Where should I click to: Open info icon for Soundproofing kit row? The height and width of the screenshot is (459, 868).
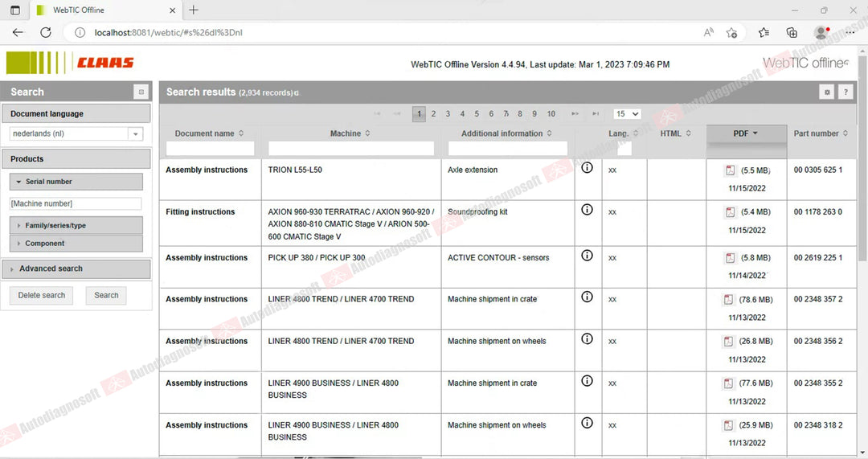[587, 209]
